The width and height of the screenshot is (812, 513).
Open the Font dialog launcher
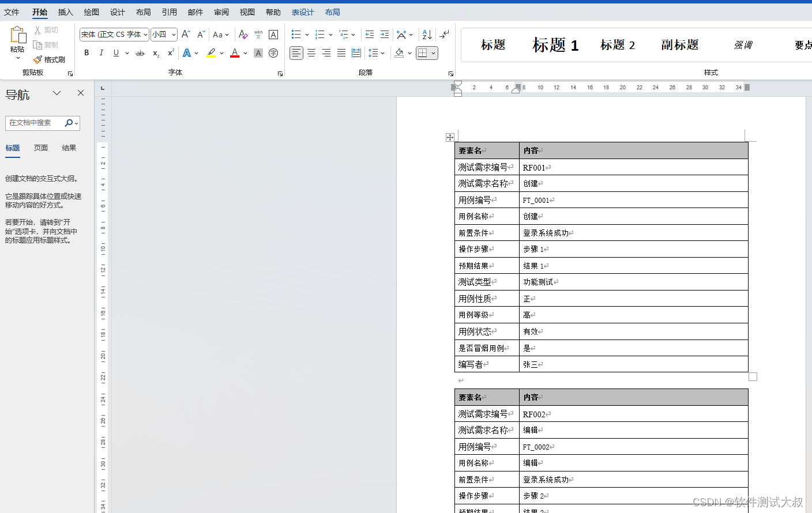(x=280, y=74)
